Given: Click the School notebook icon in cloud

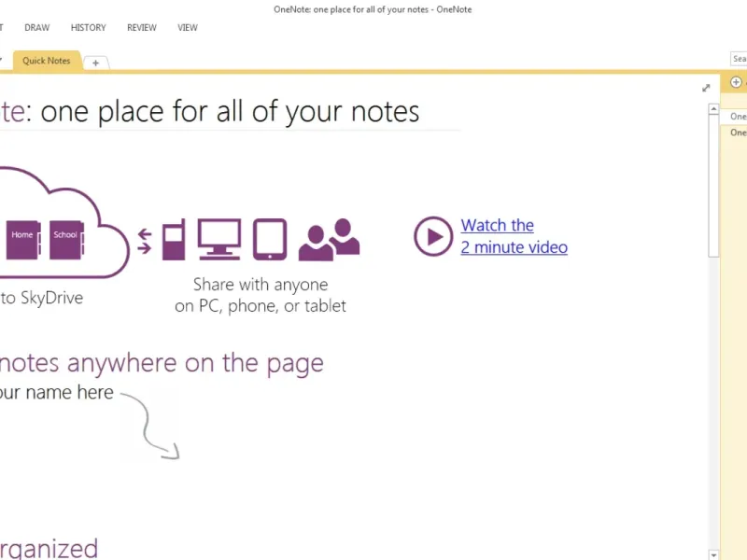Looking at the screenshot, I should pyautogui.click(x=66, y=240).
